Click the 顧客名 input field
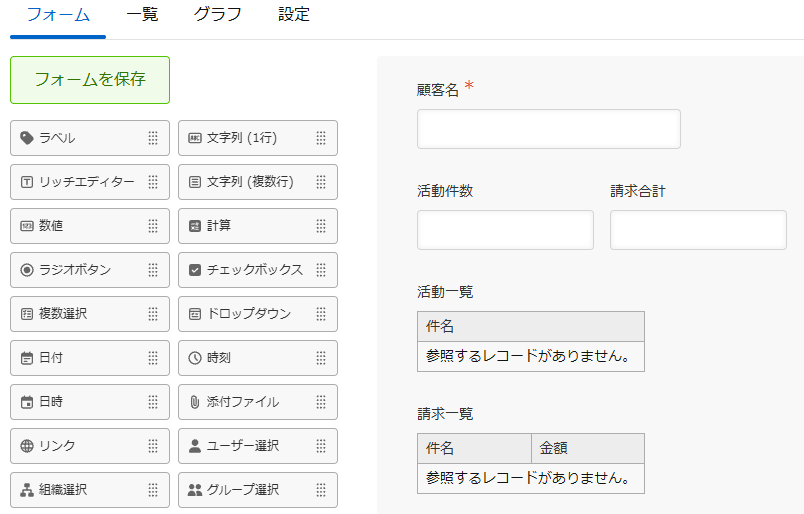Screen dimensions: 804x514 [549, 129]
